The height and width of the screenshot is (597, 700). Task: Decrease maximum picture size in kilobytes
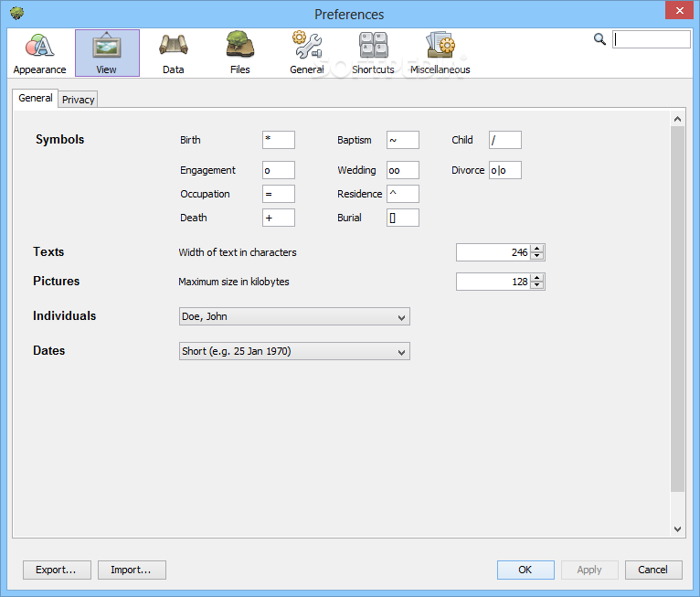pos(537,286)
